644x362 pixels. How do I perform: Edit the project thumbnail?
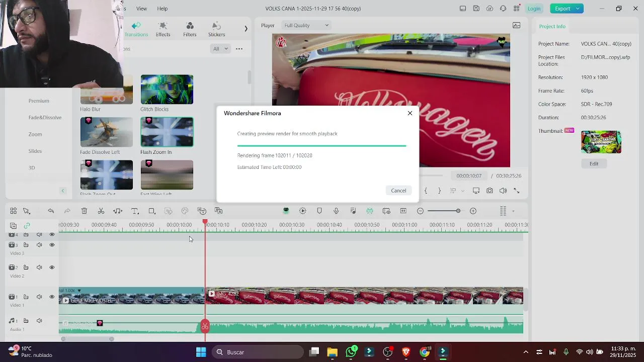[594, 163]
